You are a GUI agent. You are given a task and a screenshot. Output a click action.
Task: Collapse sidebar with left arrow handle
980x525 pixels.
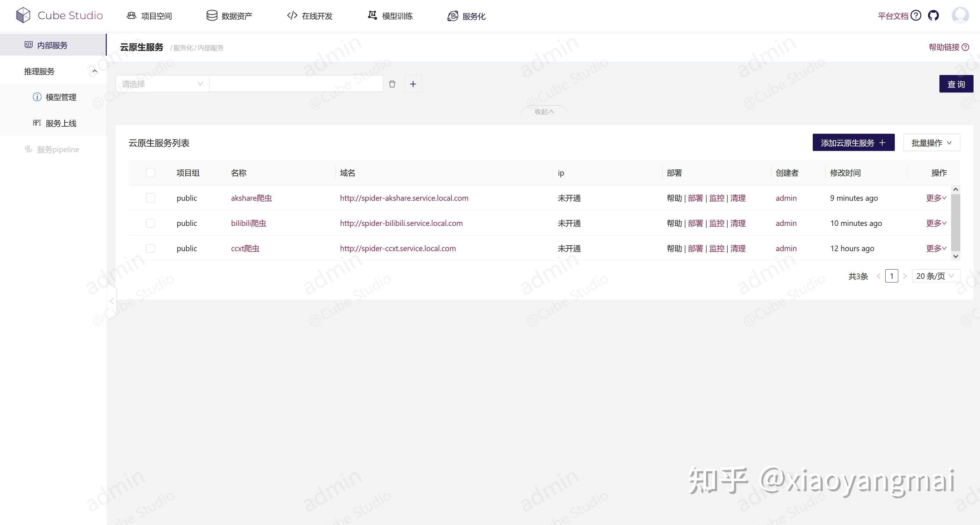(111, 301)
